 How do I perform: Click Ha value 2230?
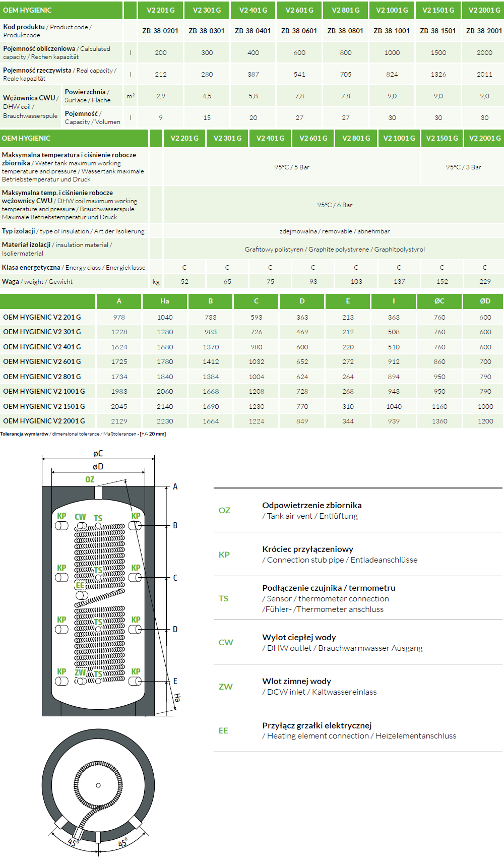click(165, 421)
